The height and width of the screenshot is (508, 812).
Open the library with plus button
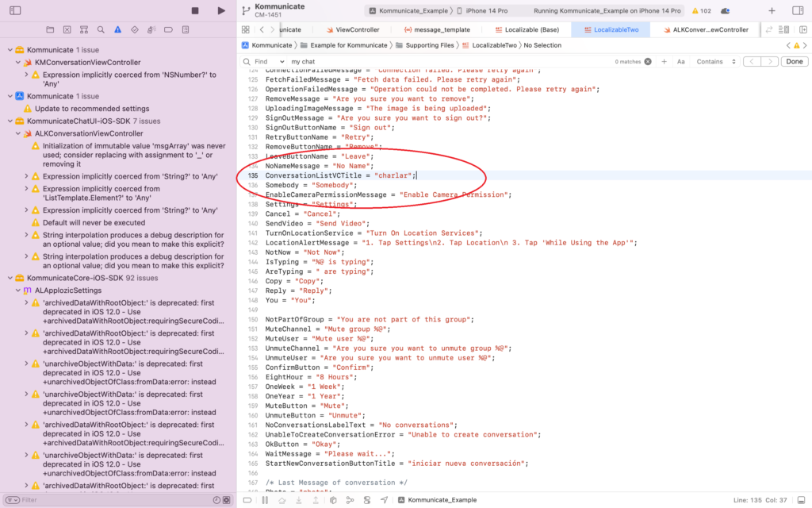(772, 10)
